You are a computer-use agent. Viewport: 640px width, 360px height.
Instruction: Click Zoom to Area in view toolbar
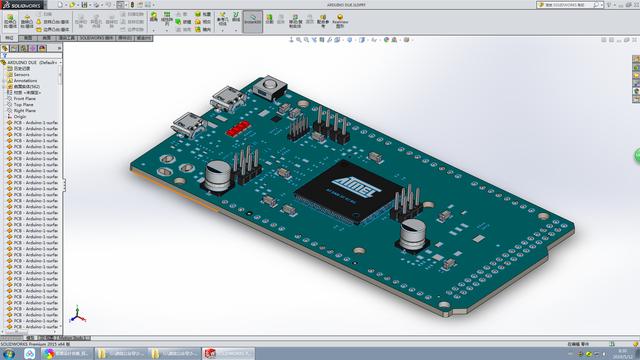click(307, 40)
